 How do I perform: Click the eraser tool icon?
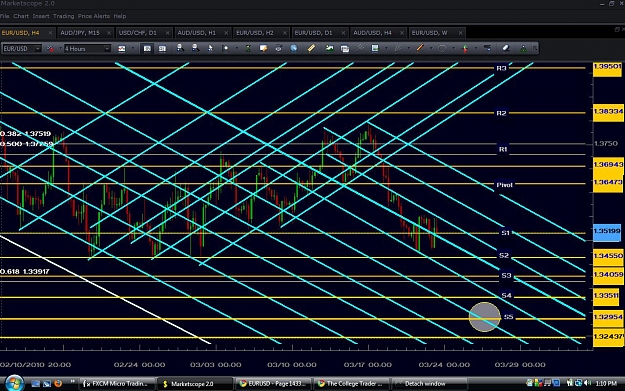click(x=506, y=48)
